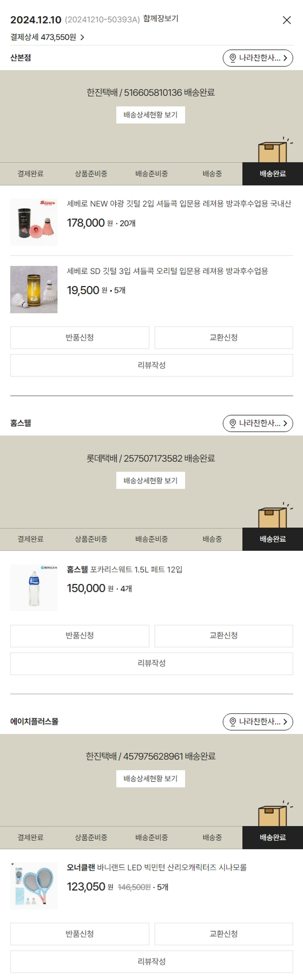View 롯데택배 delivery status details
Image resolution: width=303 pixels, height=980 pixels.
click(x=150, y=480)
